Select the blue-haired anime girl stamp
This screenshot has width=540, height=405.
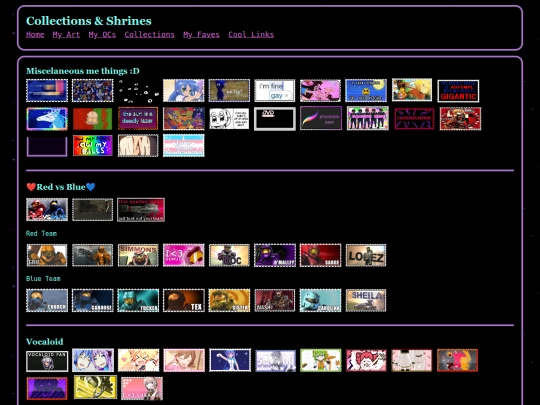184,91
